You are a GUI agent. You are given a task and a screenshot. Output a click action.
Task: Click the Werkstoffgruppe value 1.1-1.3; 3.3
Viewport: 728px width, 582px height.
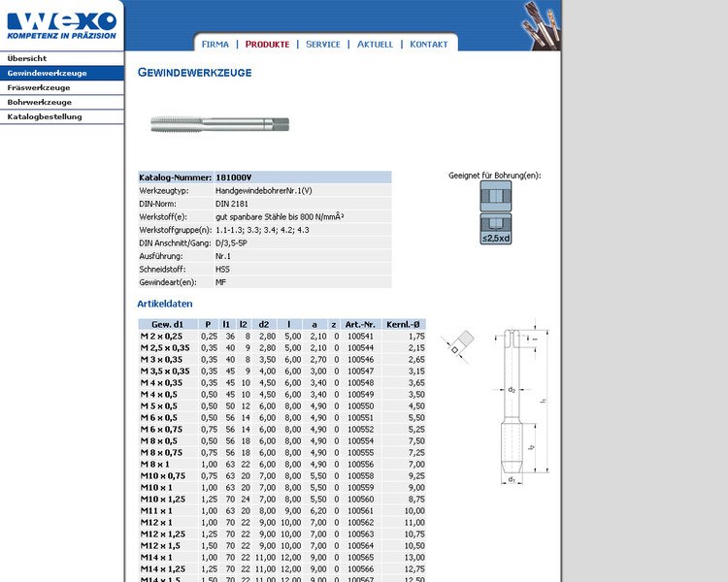coord(262,230)
